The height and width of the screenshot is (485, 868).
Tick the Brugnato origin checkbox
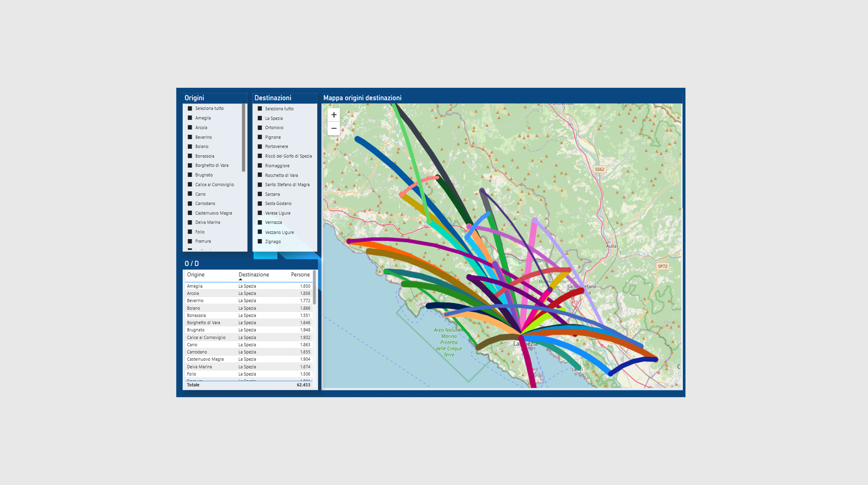pyautogui.click(x=190, y=175)
